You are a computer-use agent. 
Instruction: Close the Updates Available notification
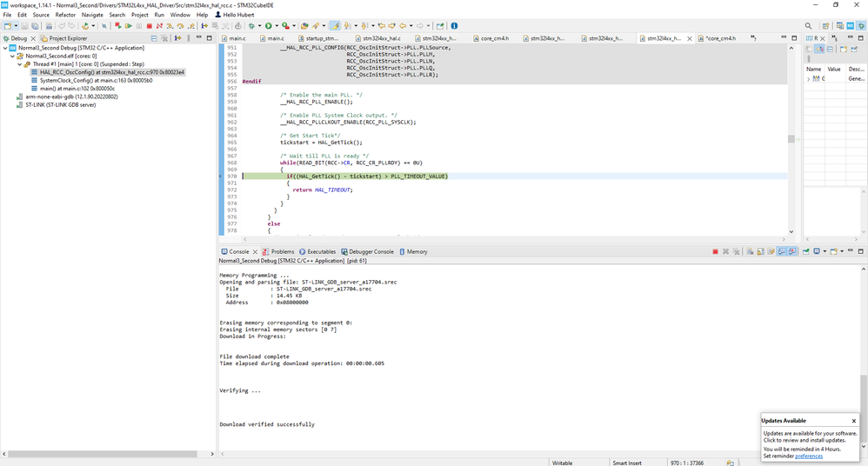pyautogui.click(x=854, y=421)
